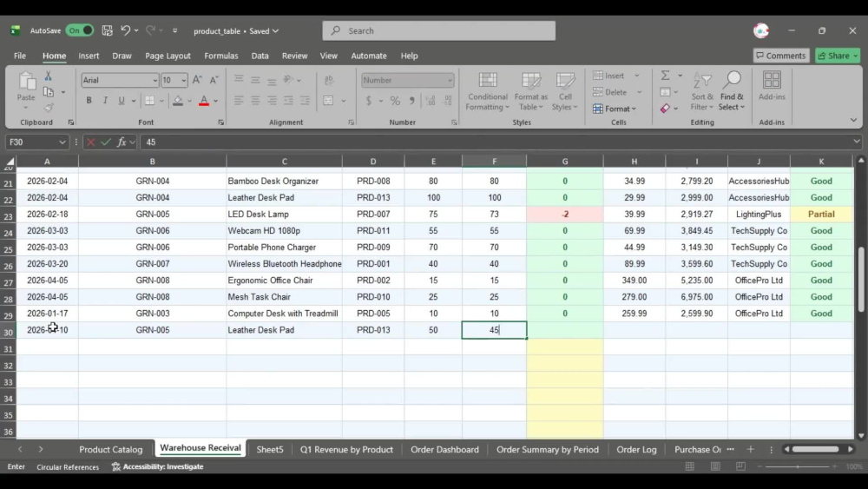Click the zoom slider in status bar
Screen dimensions: 868x489
click(798, 466)
